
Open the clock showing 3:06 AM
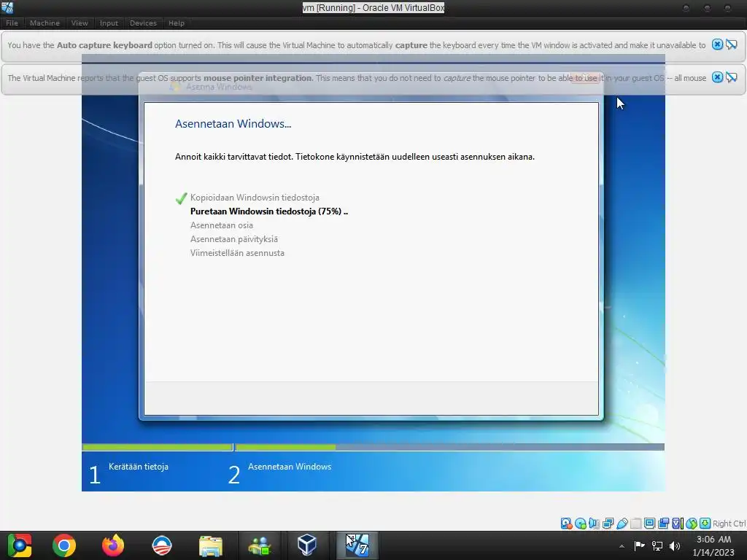coord(713,545)
